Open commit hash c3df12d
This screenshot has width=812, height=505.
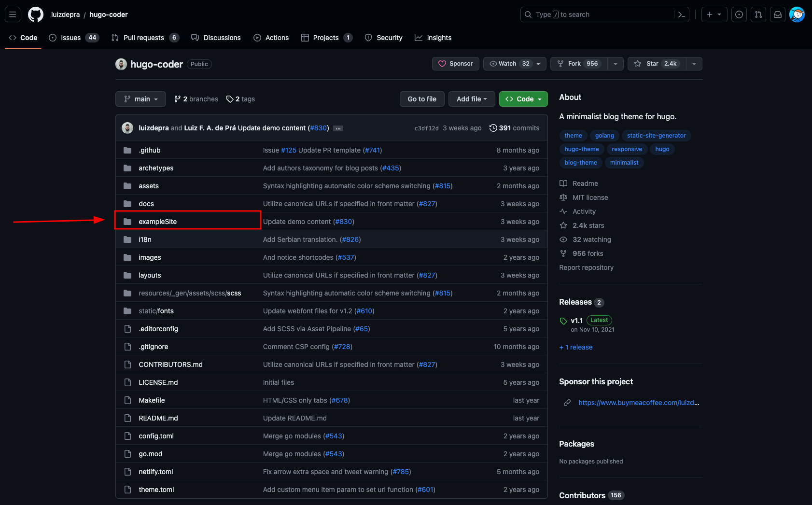(x=426, y=128)
